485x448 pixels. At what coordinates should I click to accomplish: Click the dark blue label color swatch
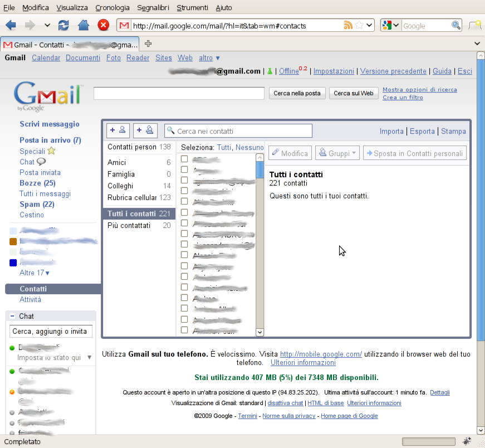point(13,262)
